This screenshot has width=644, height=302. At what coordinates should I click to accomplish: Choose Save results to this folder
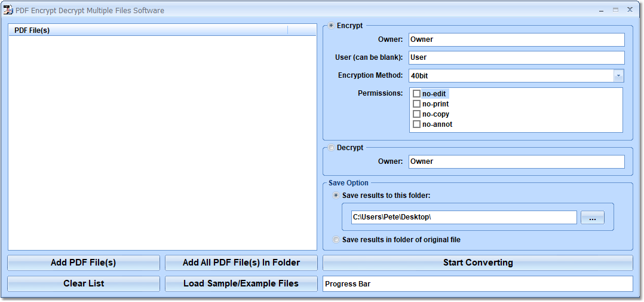pos(336,196)
